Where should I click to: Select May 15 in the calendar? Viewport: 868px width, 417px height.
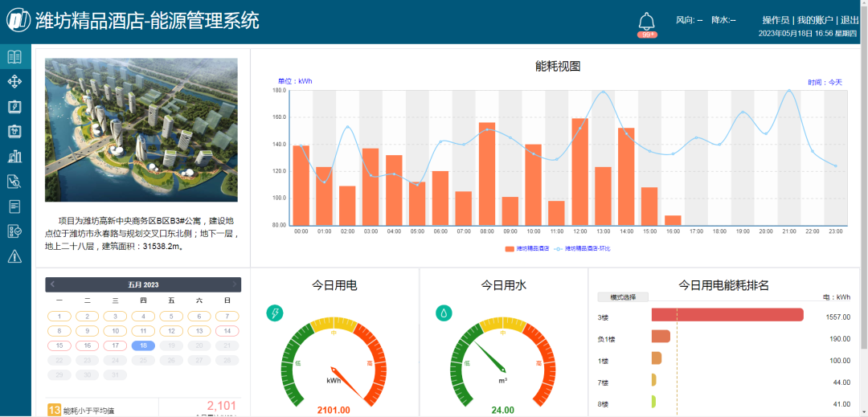[x=59, y=345]
